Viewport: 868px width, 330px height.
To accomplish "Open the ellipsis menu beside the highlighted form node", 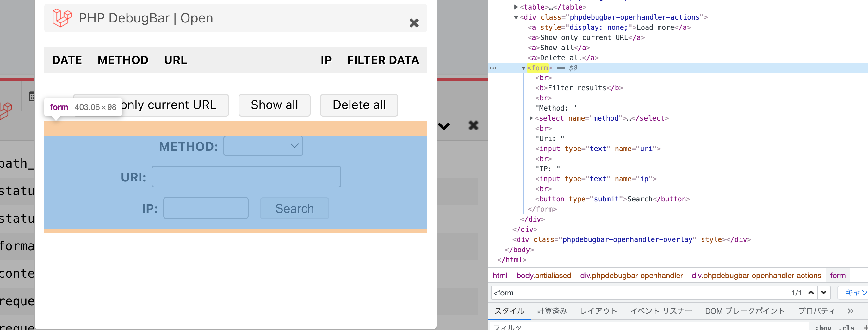I will (493, 68).
